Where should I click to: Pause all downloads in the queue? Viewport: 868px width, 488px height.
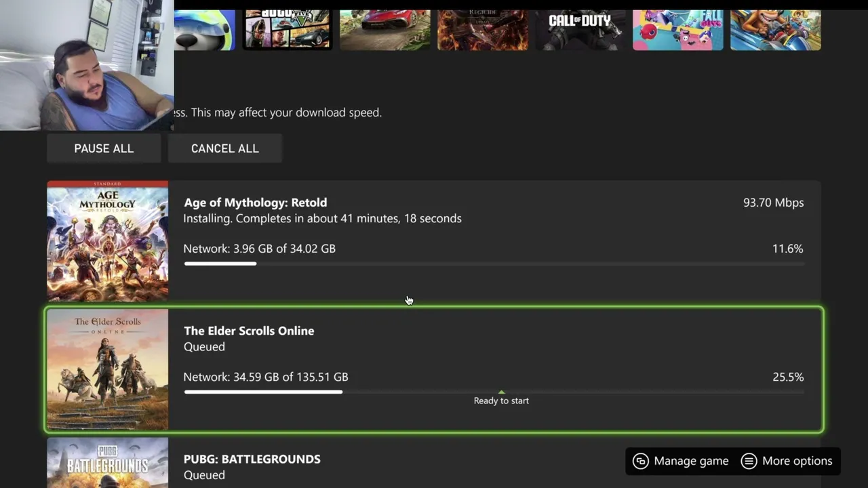(104, 148)
